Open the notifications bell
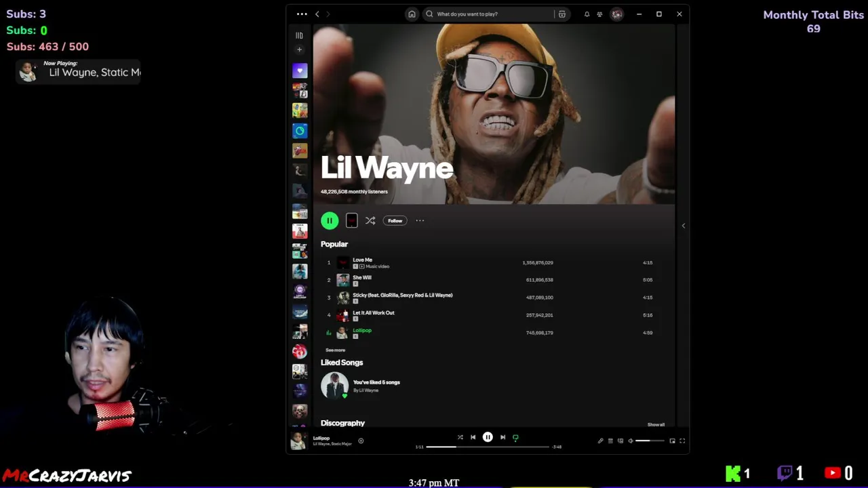Viewport: 868px width, 488px height. click(587, 14)
